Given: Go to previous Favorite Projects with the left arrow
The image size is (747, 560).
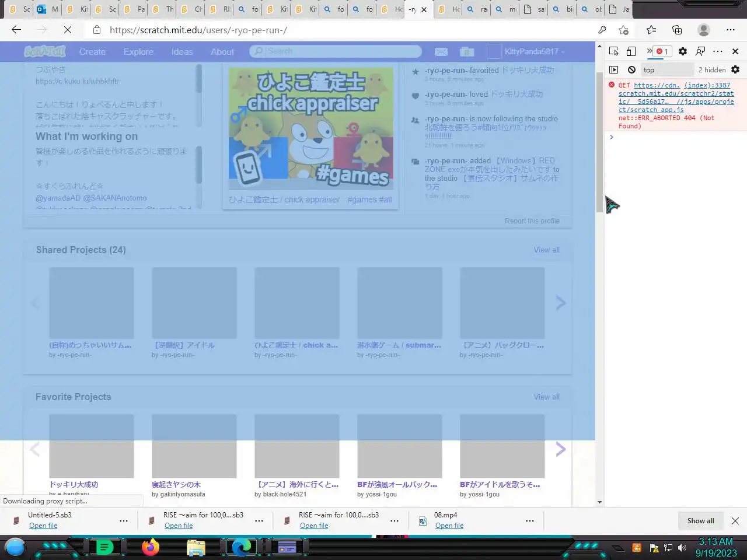Looking at the screenshot, I should [x=35, y=449].
